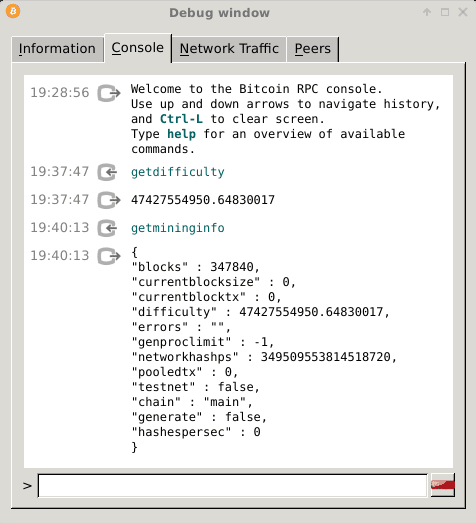
Task: Click input arrow icon next to getmininginfo
Action: coord(107,228)
